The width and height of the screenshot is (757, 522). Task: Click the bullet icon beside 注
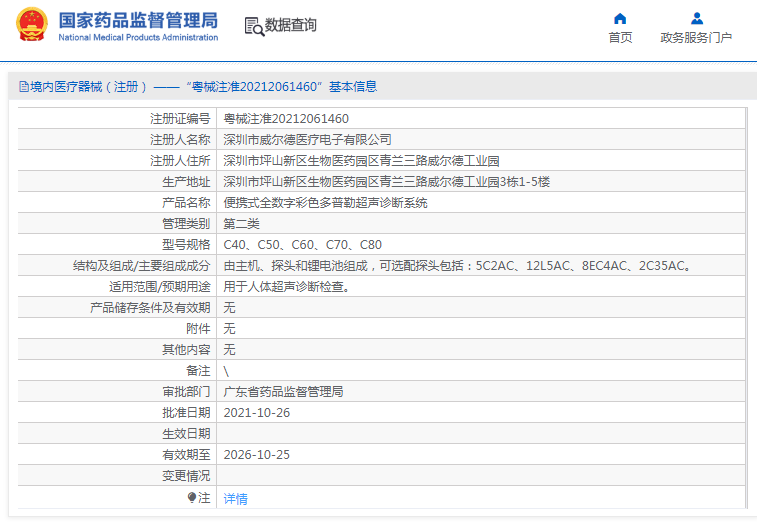tap(192, 497)
